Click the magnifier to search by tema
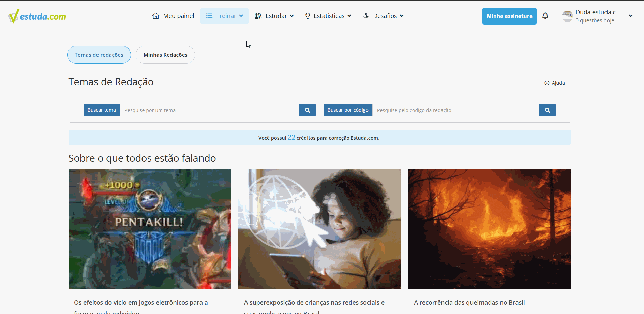644x314 pixels. click(x=307, y=110)
